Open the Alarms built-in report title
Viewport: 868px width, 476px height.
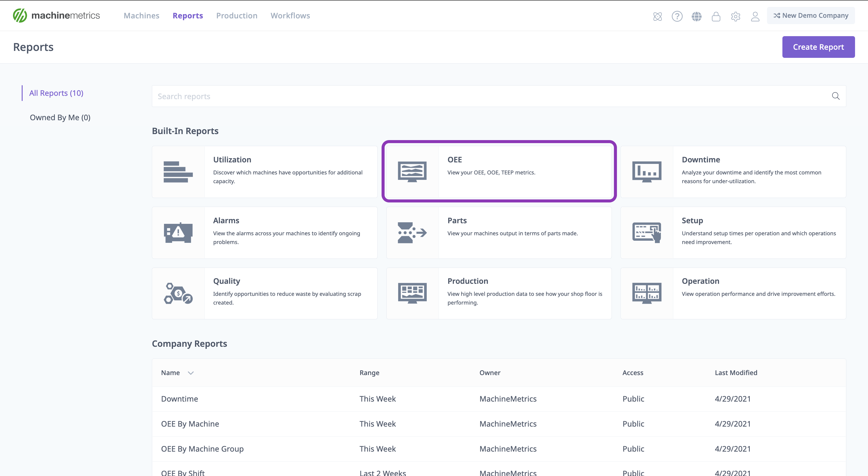tap(226, 220)
